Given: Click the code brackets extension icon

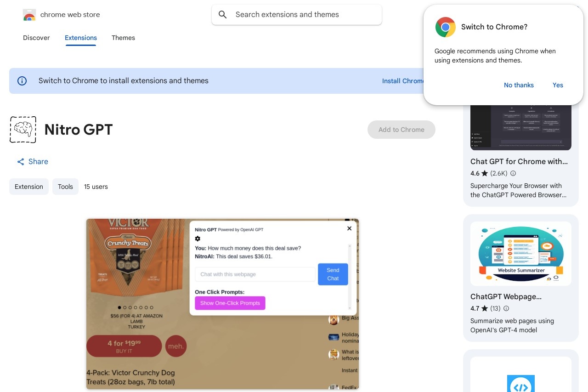Looking at the screenshot, I should (x=521, y=383).
